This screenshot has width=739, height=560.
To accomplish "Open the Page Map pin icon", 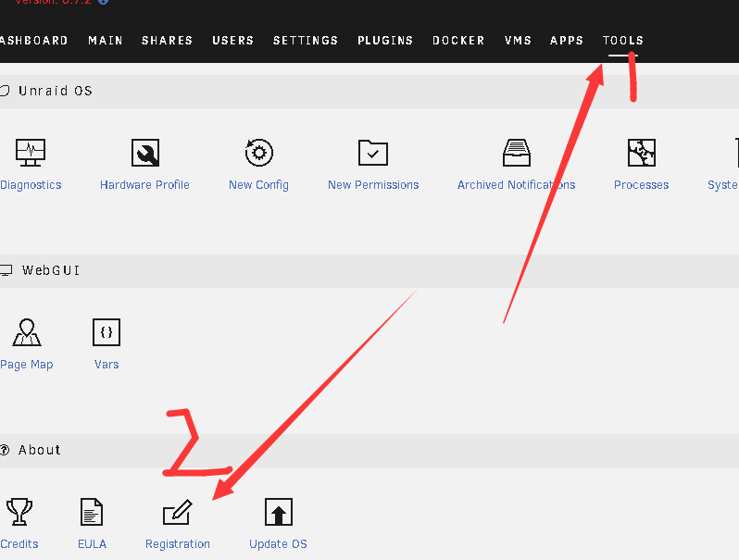I will 27,332.
